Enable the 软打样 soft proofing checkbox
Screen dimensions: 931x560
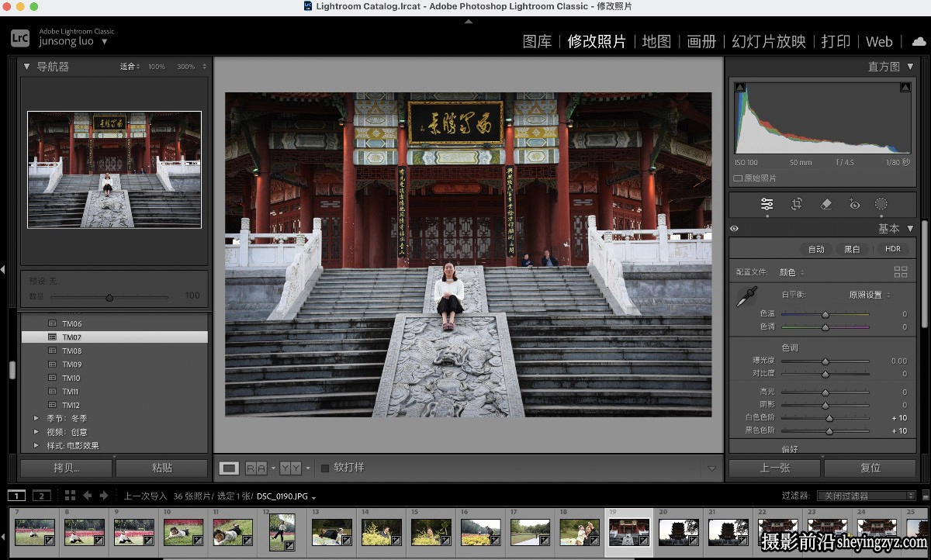tap(325, 468)
